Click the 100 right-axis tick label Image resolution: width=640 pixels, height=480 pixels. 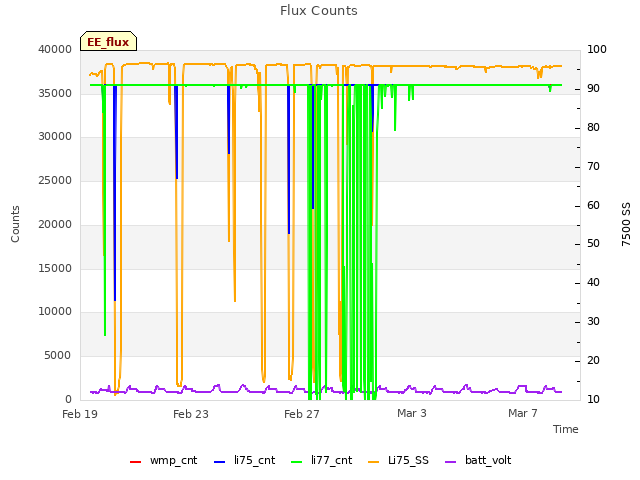coord(597,49)
